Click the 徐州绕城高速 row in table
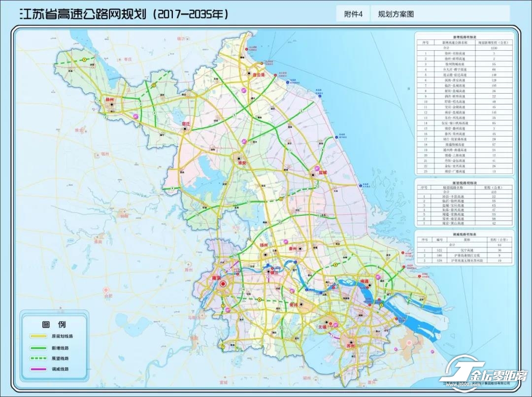 (x=465, y=64)
